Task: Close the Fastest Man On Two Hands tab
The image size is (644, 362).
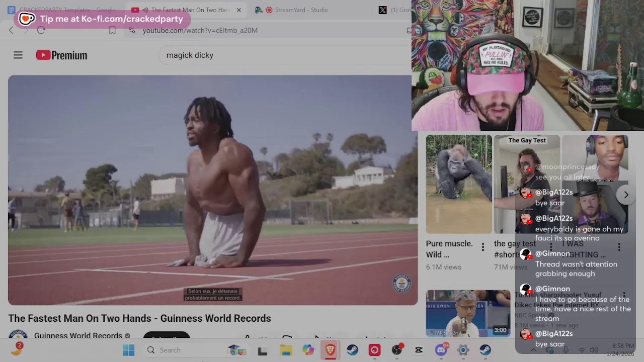Action: tap(238, 10)
